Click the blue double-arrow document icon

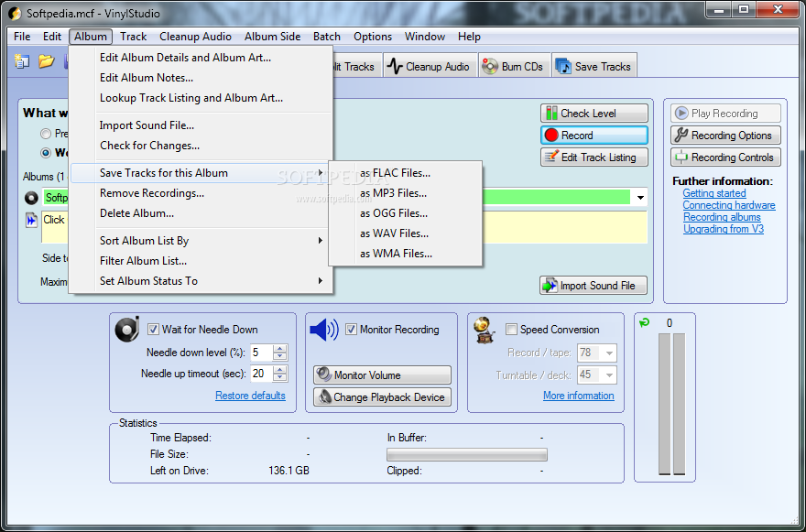tap(31, 220)
